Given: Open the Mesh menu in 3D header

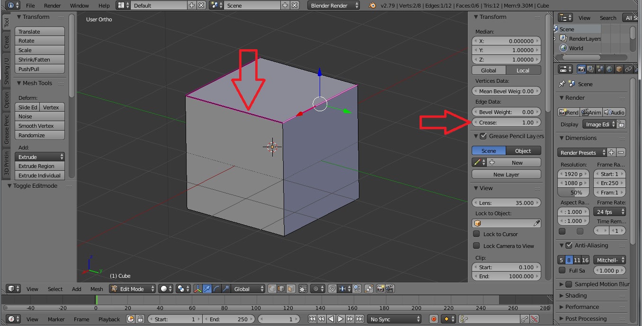Looking at the screenshot, I should point(97,289).
